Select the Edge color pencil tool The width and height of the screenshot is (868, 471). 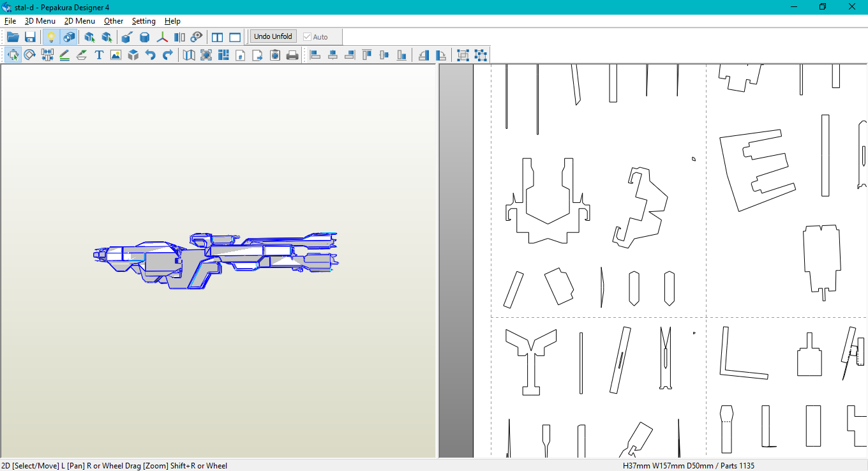click(64, 55)
